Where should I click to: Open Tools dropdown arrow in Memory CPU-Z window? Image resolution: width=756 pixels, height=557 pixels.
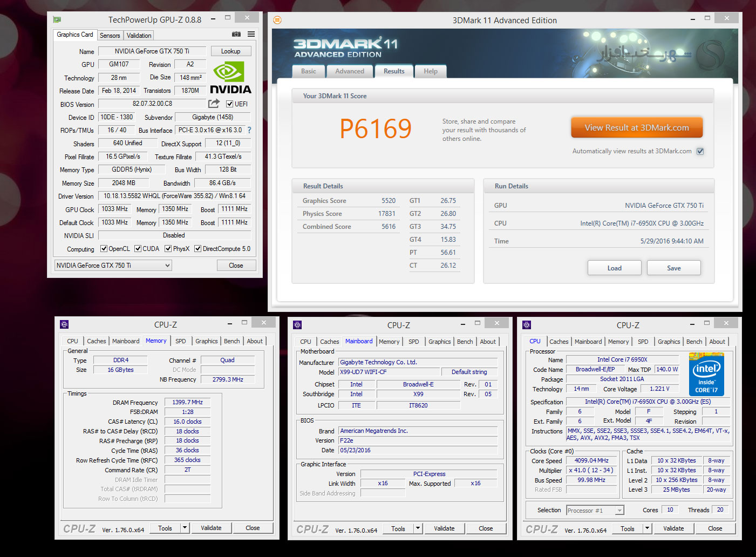(x=185, y=528)
